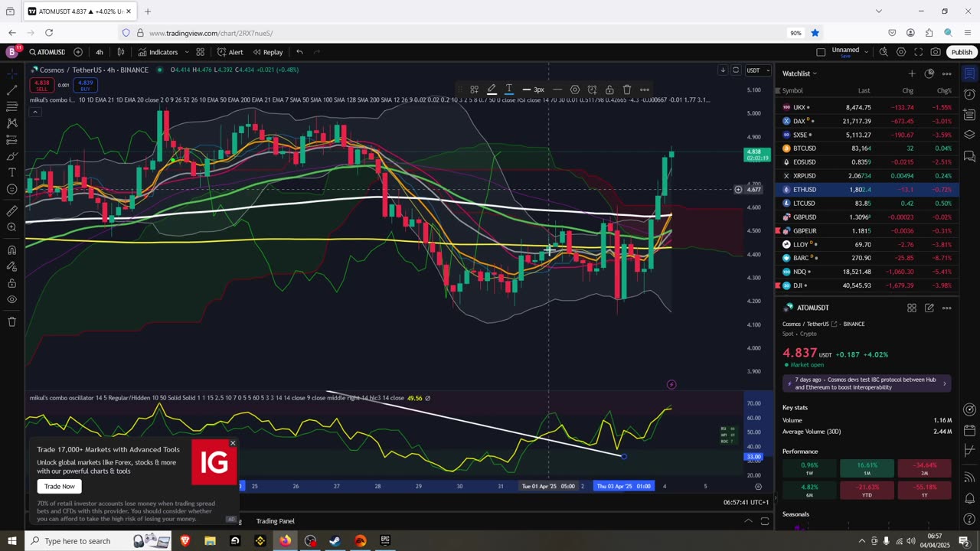Screen dimensions: 980x551
Task: Open notifications bell in right sidebar
Action: point(969,498)
